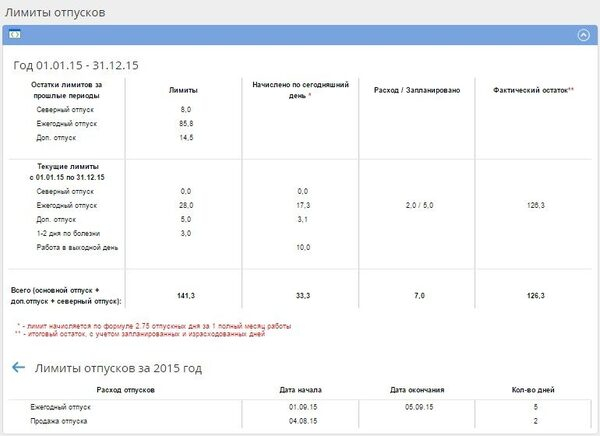Viewport: 600px width, 436px height.
Task: Select the 'Ежегодный отпуск' usage row
Action: (x=300, y=407)
